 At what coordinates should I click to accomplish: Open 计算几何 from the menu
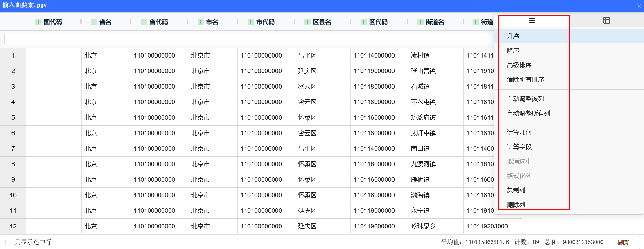(519, 132)
